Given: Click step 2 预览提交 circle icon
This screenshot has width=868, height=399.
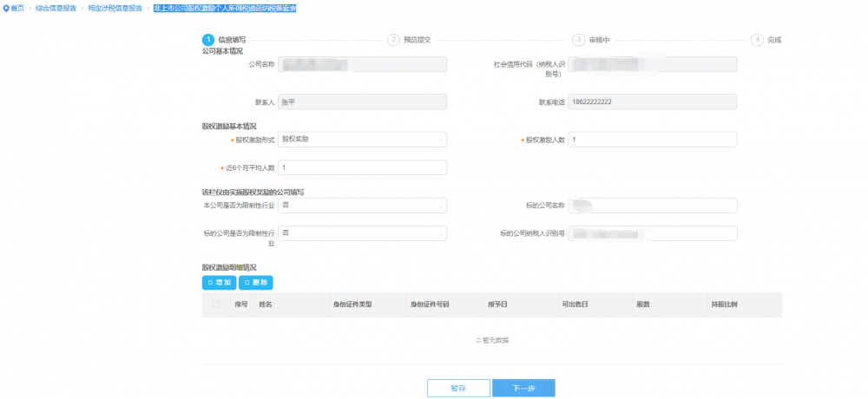Looking at the screenshot, I should 394,40.
